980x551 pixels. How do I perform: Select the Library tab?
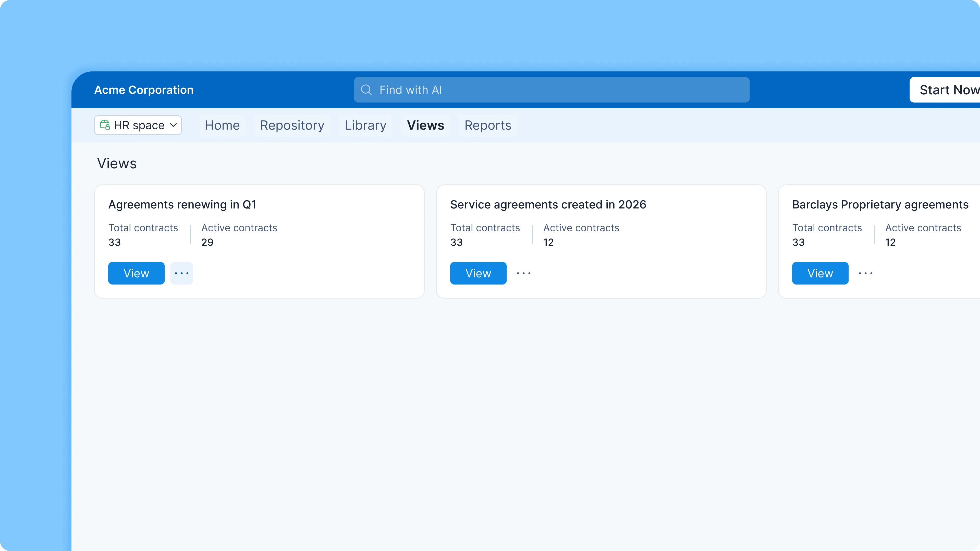[365, 125]
